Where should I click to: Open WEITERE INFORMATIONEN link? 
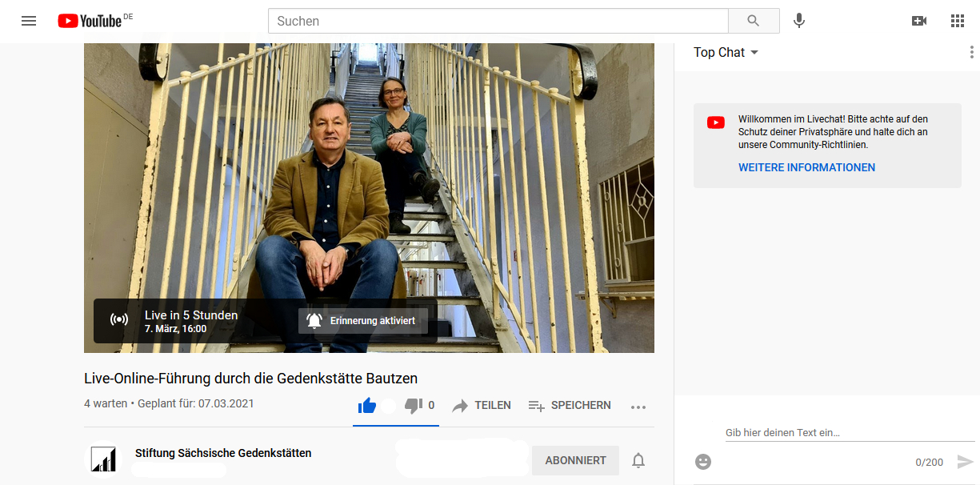click(x=806, y=168)
